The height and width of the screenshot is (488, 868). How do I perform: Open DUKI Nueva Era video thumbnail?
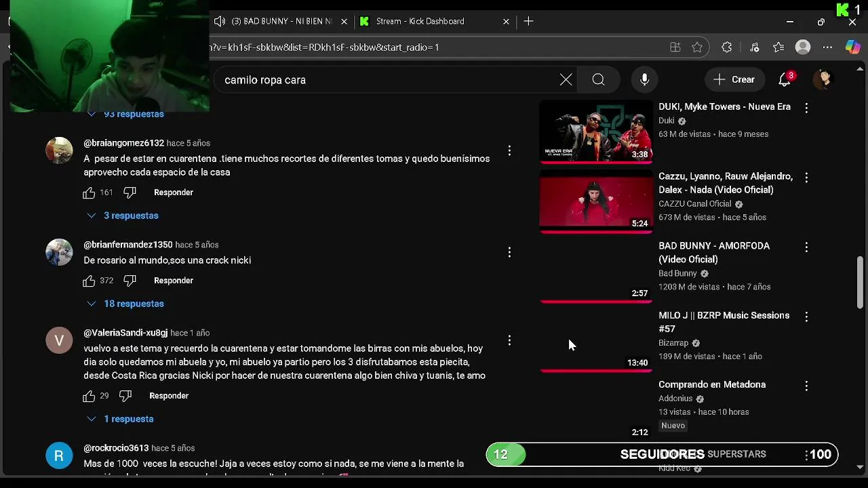596,131
